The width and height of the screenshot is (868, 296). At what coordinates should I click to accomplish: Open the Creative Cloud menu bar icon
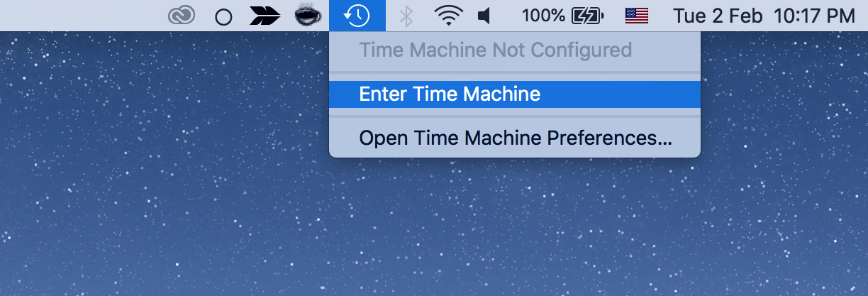pyautogui.click(x=182, y=16)
